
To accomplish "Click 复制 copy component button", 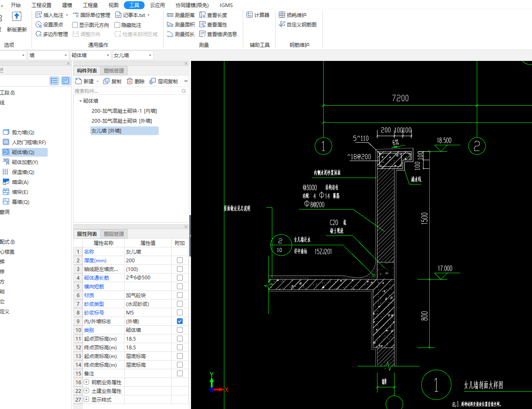I will pyautogui.click(x=112, y=81).
